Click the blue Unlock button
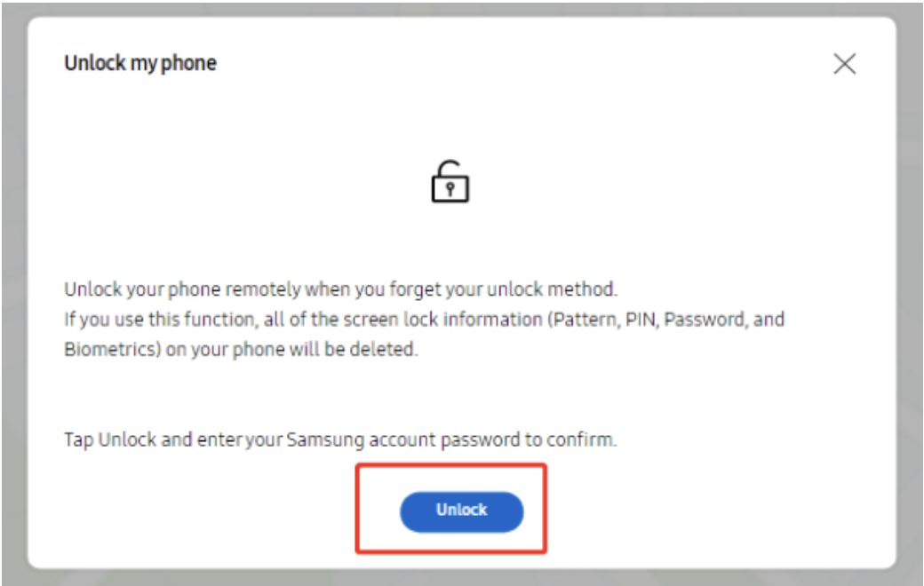Image resolution: width=924 pixels, height=586 pixels. pyautogui.click(x=461, y=511)
